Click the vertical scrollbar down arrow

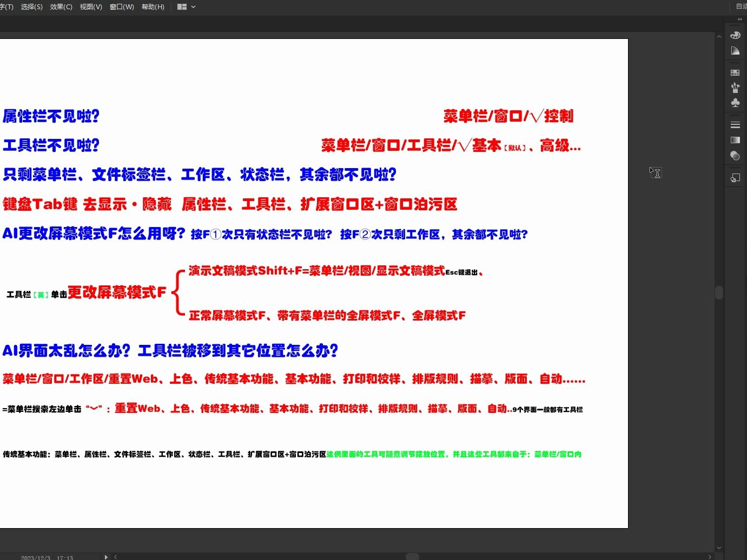pyautogui.click(x=719, y=548)
